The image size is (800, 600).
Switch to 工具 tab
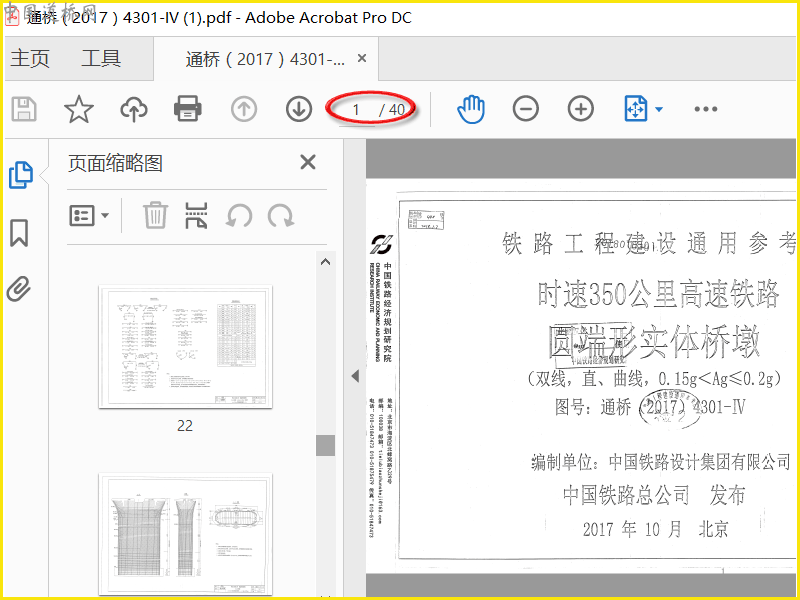pyautogui.click(x=101, y=58)
